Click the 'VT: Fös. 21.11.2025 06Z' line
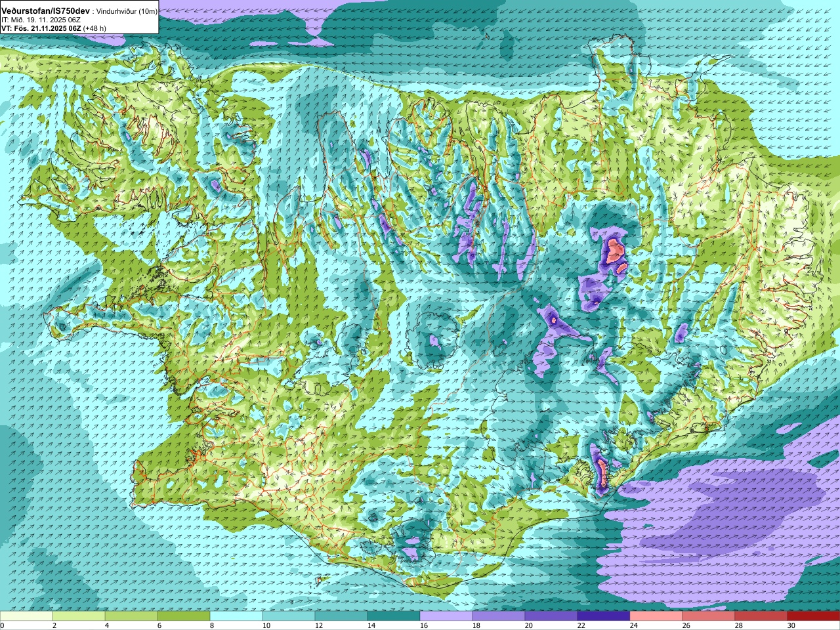This screenshot has width=840, height=630. (x=41, y=28)
